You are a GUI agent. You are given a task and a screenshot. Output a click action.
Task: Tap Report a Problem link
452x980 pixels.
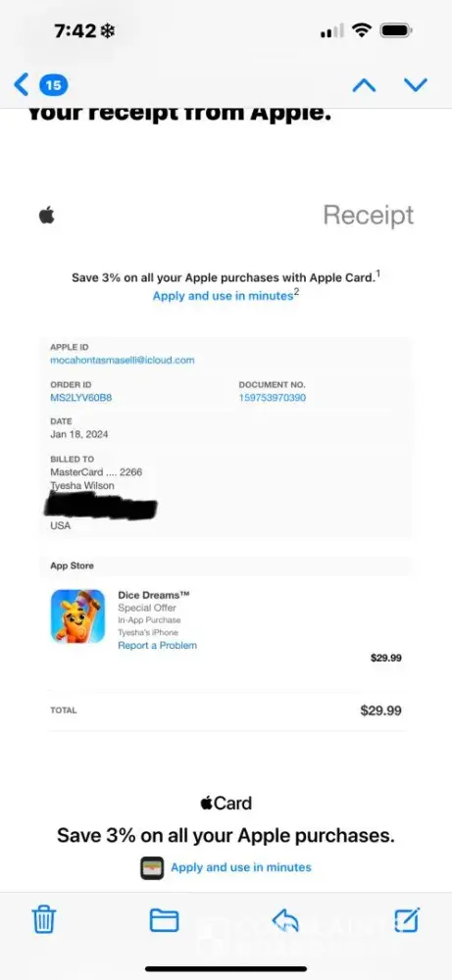coord(158,645)
